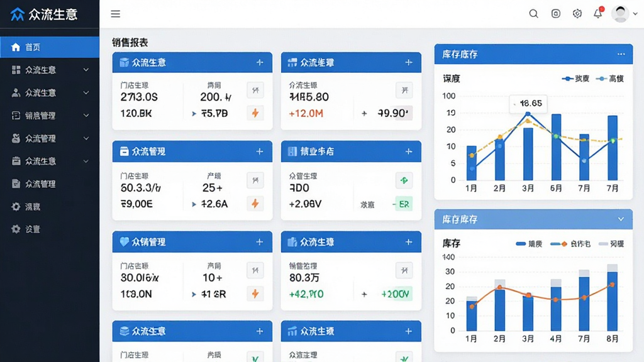The image size is (644, 362).
Task: Open the three-dot menu on 库存库存 panel
Action: [621, 54]
